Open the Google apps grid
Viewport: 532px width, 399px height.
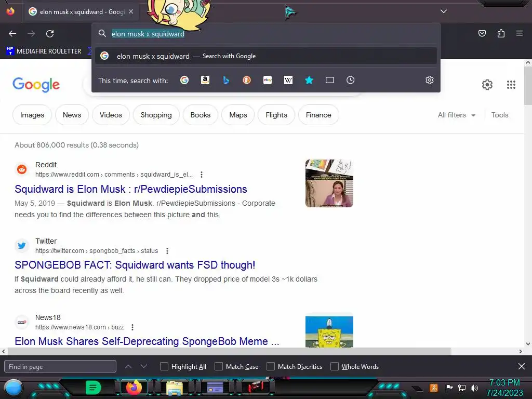511,85
